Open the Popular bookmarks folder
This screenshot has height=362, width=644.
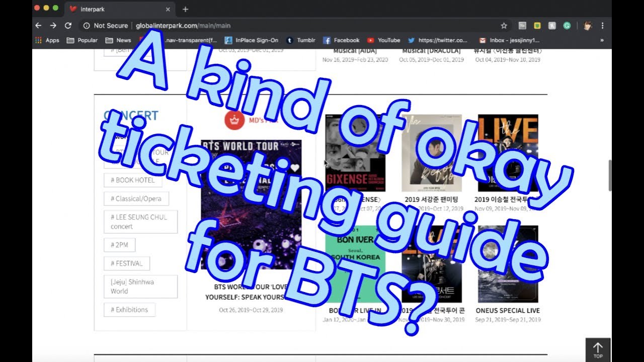[82, 40]
